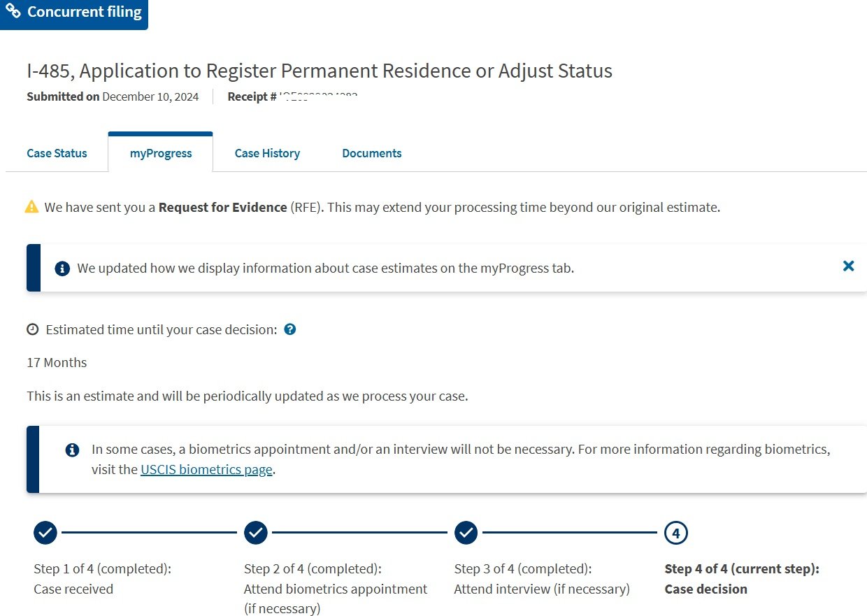Click the Step 2 biometrics checkmark circle
The width and height of the screenshot is (867, 616).
(x=256, y=533)
